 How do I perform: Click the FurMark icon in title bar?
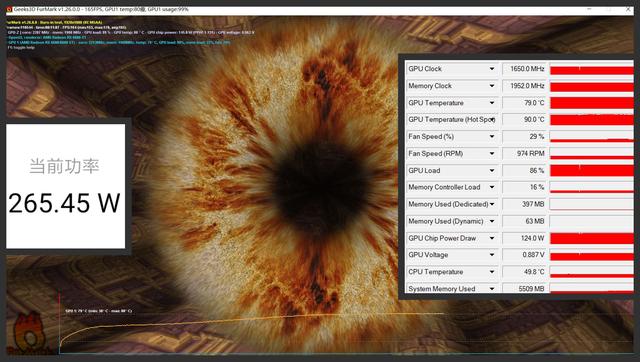9,9
